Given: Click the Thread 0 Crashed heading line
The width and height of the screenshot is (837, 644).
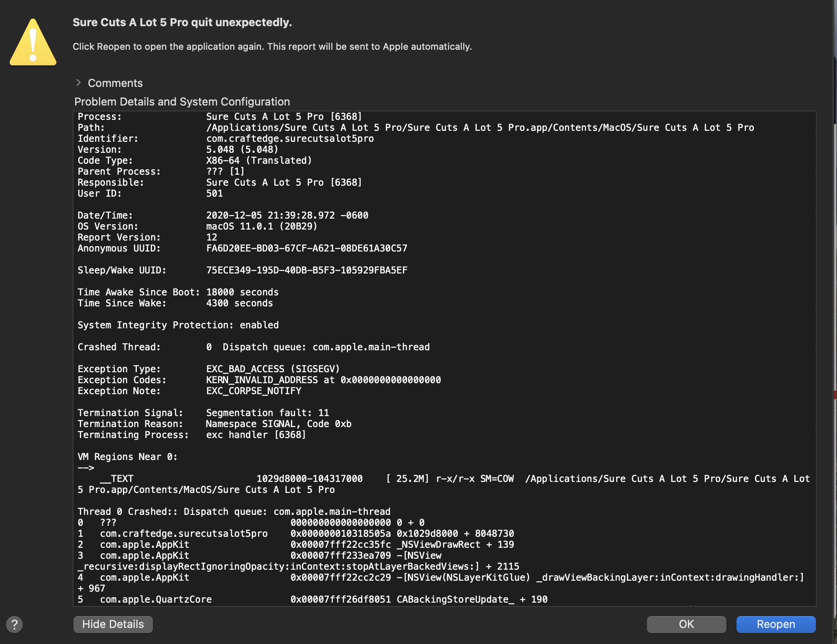Looking at the screenshot, I should [234, 511].
